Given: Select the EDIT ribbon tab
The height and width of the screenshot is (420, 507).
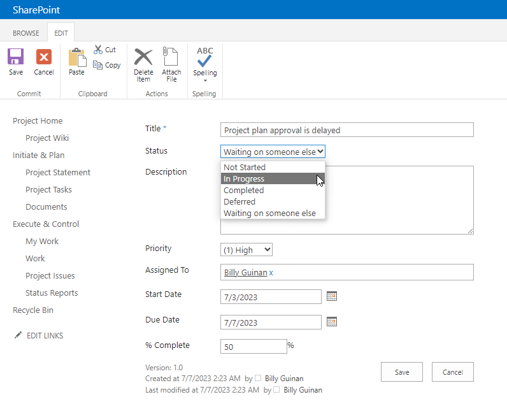Looking at the screenshot, I should (x=61, y=33).
